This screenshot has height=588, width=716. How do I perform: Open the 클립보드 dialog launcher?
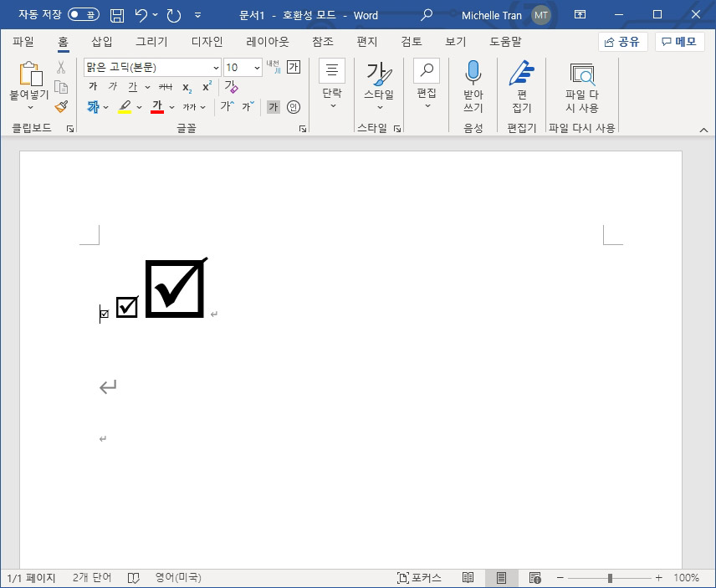click(70, 129)
